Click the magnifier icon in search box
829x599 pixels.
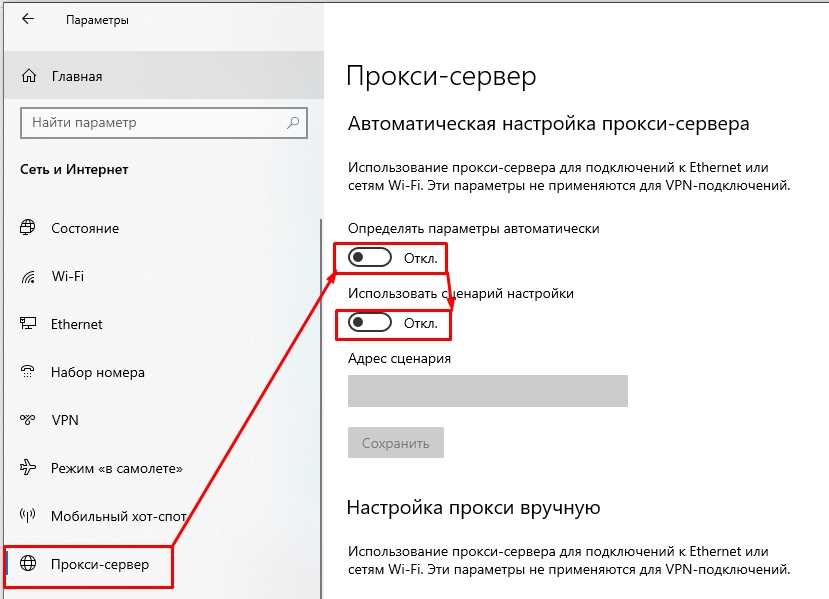(x=292, y=123)
